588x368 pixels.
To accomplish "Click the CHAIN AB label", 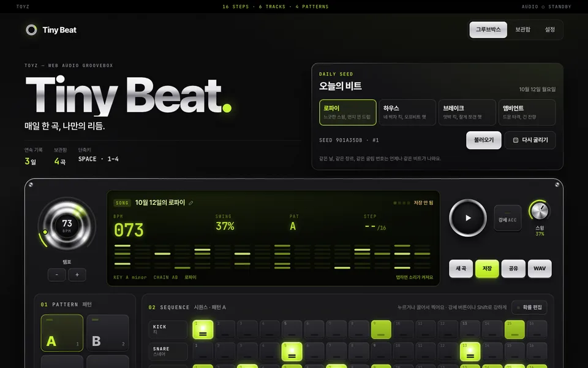I will 166,277.
